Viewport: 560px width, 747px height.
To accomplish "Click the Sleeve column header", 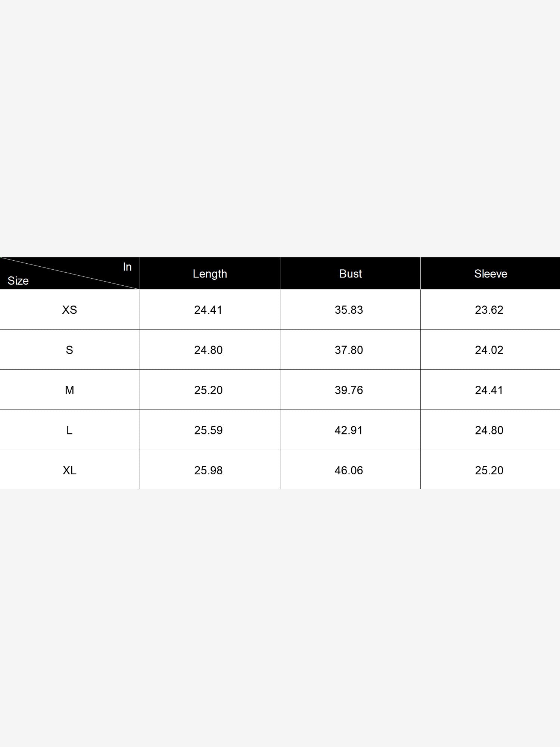I will [491, 274].
